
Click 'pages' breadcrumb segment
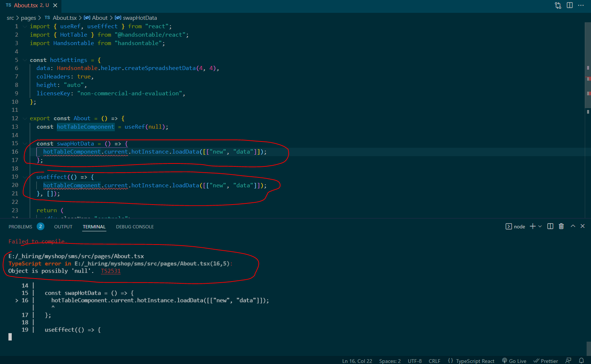click(28, 18)
